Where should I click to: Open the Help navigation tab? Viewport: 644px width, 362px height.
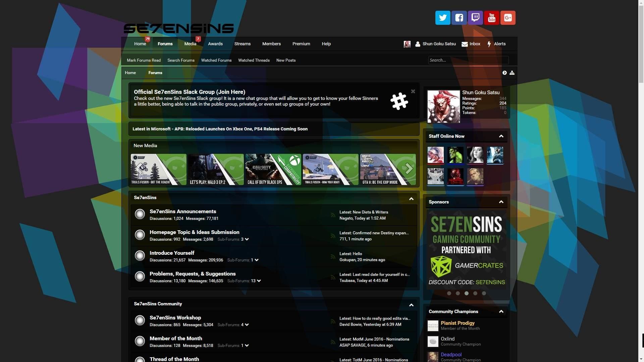[x=326, y=44]
